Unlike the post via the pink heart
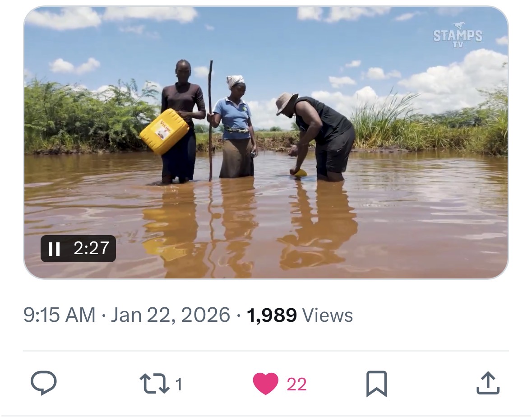The height and width of the screenshot is (417, 532). tap(265, 384)
